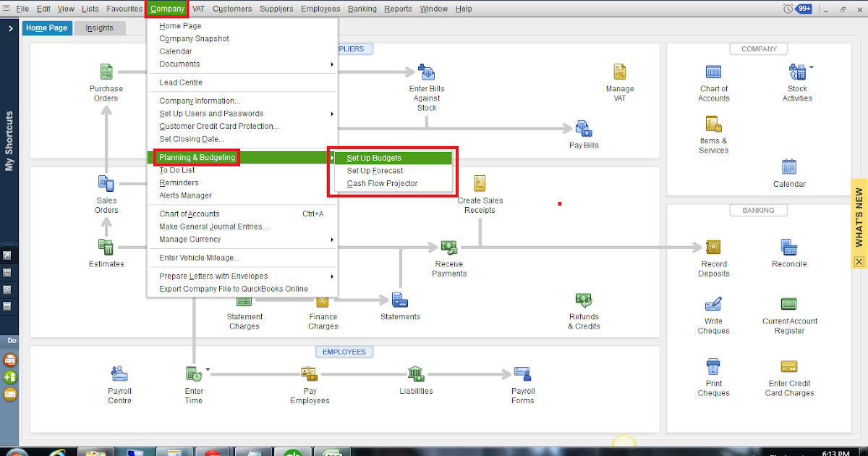Click the Enter Credit Card Charges icon
868x456 pixels.
[x=788, y=366]
